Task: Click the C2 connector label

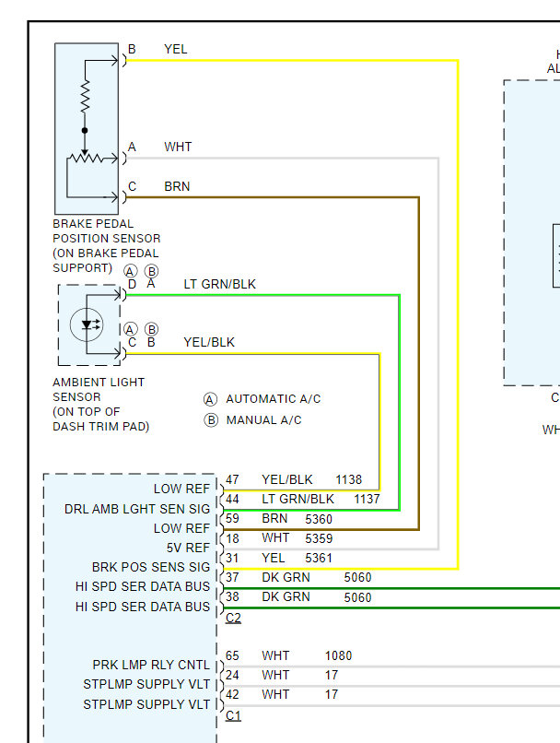Action: tap(233, 618)
